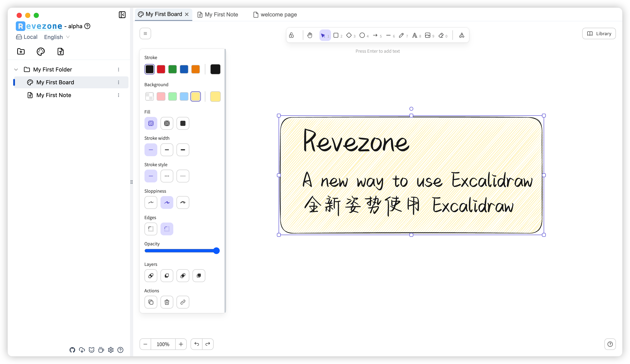The image size is (630, 364).
Task: Open the Library panel
Action: click(x=599, y=33)
